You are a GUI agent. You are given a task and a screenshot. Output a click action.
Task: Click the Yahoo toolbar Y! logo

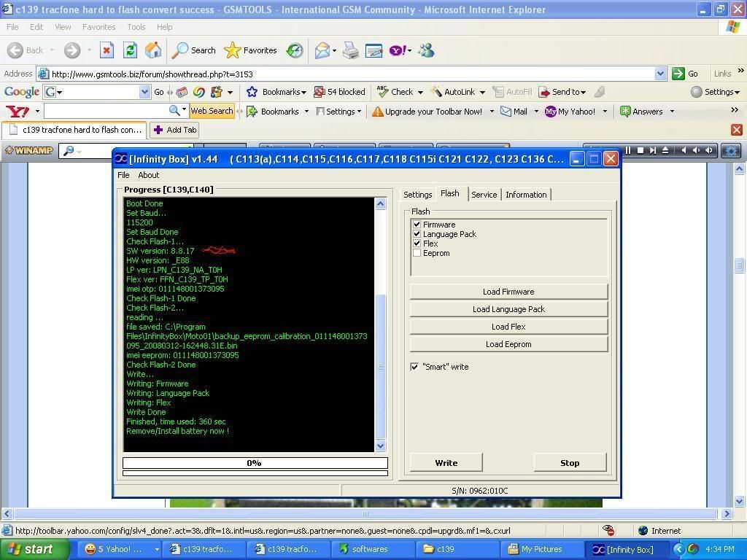click(x=18, y=112)
